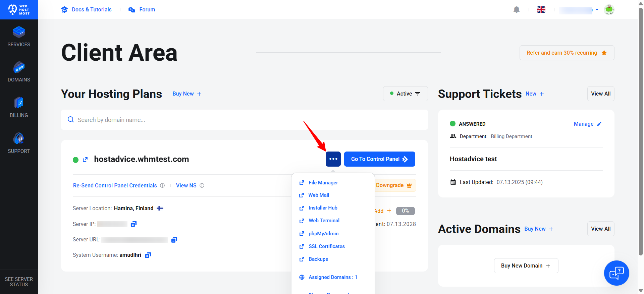Click the three-dots more options button
The height and width of the screenshot is (294, 644).
click(x=333, y=159)
